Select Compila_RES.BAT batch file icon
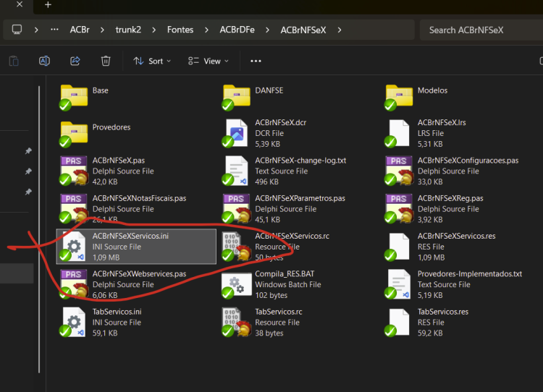 [x=236, y=286]
